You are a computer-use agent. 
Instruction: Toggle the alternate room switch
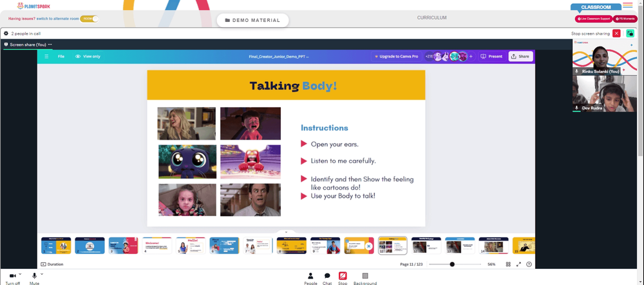tap(89, 19)
